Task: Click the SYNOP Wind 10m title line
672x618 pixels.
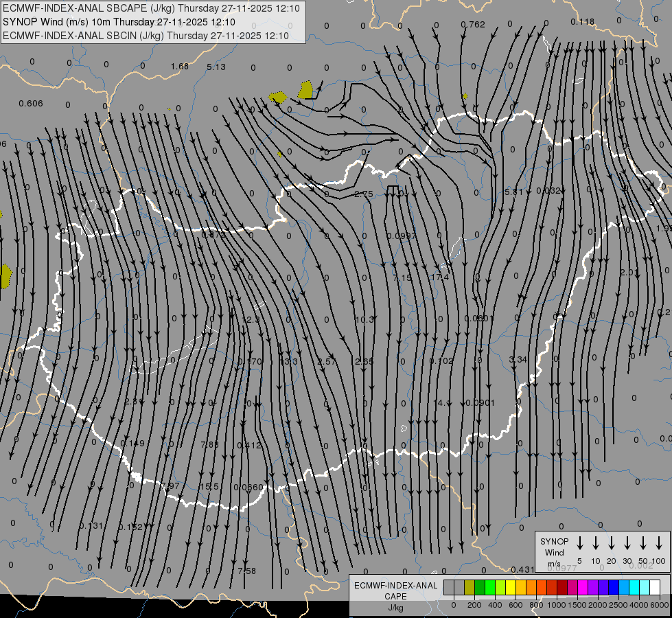Action: click(x=119, y=22)
